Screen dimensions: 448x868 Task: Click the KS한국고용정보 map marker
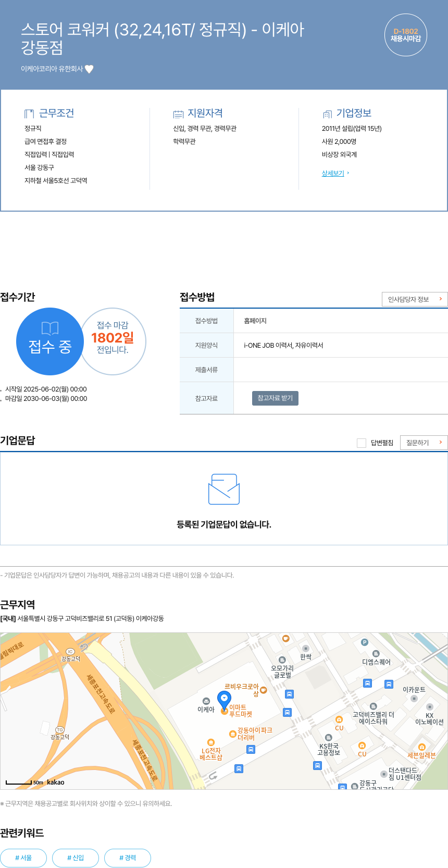tap(328, 738)
